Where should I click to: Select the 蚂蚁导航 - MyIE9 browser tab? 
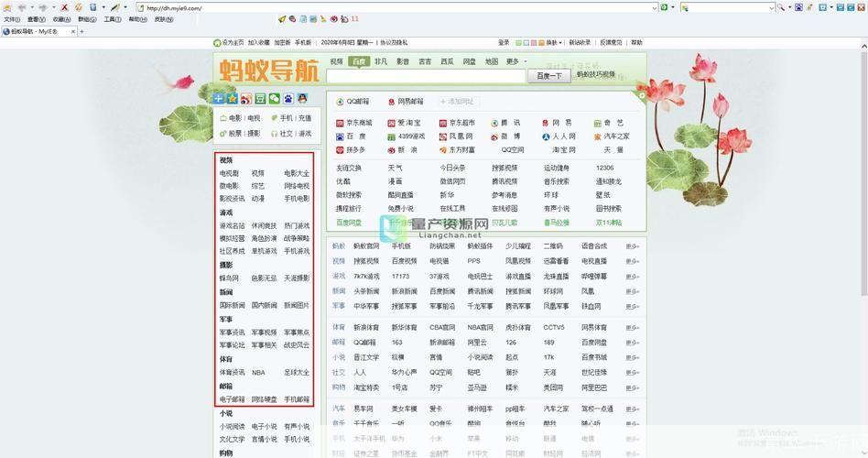(x=38, y=31)
